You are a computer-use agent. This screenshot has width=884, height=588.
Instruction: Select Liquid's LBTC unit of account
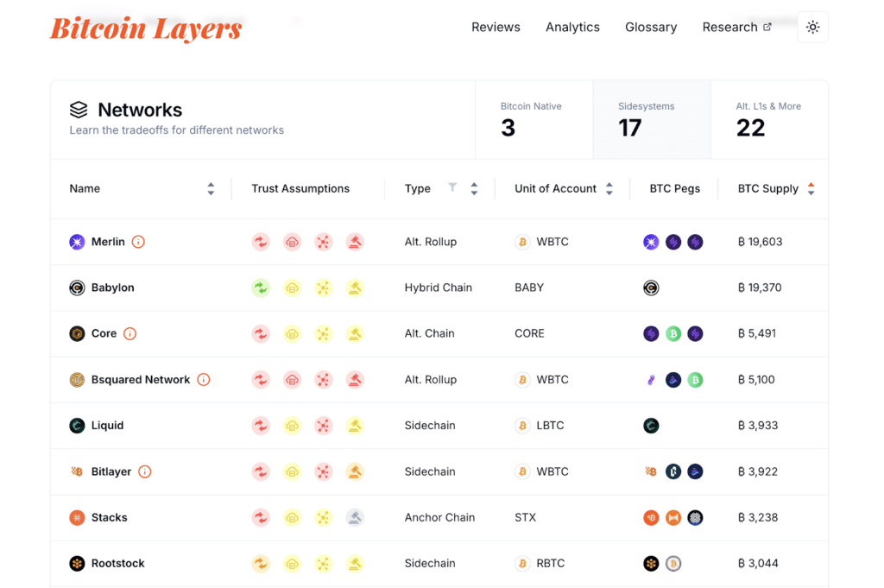pos(540,425)
